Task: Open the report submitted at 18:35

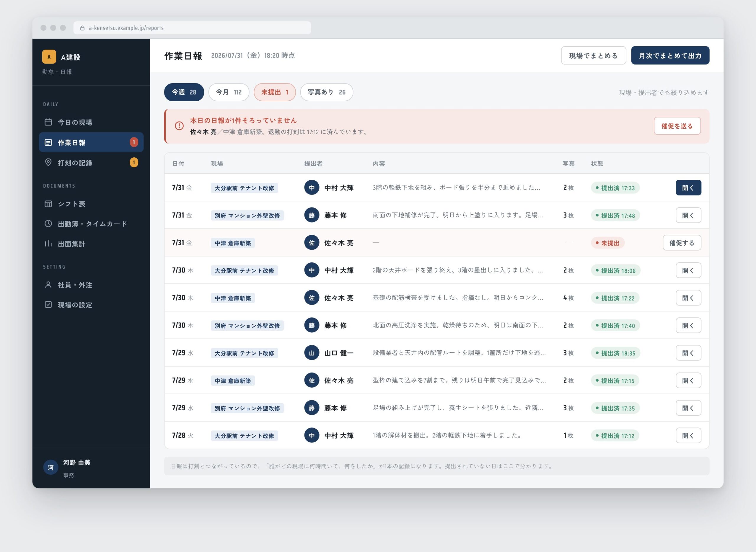Action: (688, 353)
